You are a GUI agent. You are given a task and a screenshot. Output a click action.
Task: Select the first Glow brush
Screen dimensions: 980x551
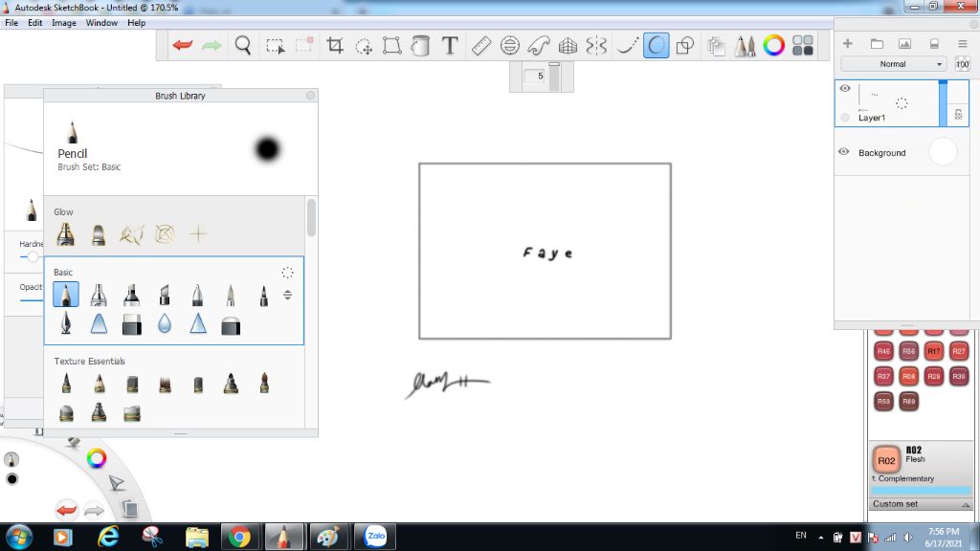coord(66,234)
